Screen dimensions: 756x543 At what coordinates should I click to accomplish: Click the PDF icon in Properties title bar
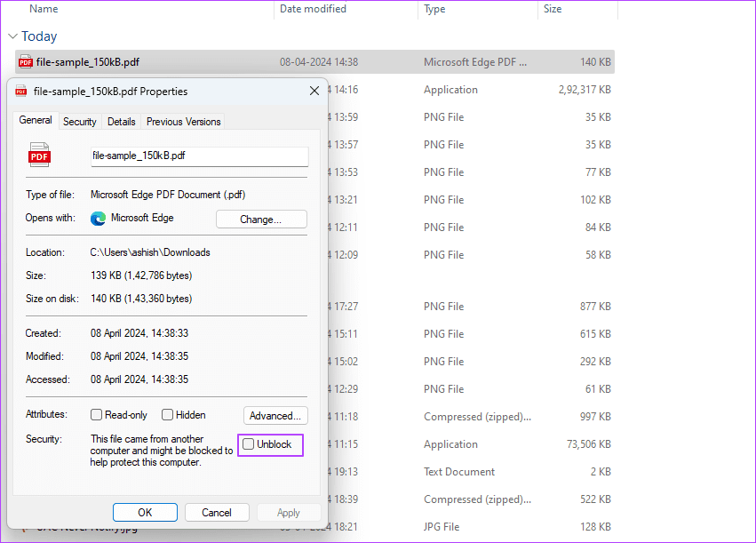click(x=20, y=92)
